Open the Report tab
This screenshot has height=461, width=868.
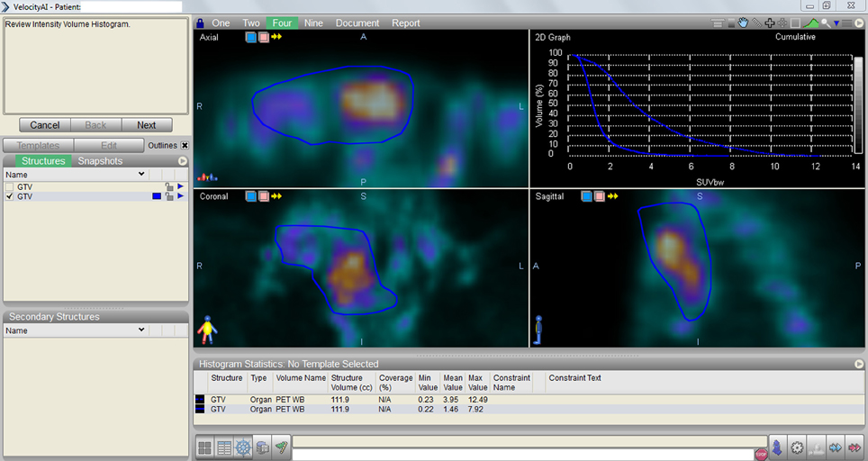coord(406,23)
